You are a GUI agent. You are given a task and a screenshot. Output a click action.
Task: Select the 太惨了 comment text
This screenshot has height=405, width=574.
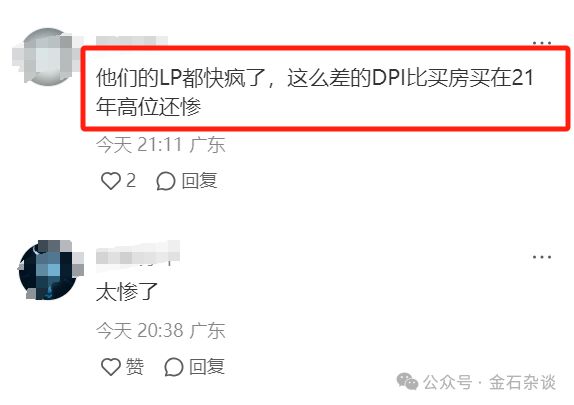[127, 292]
